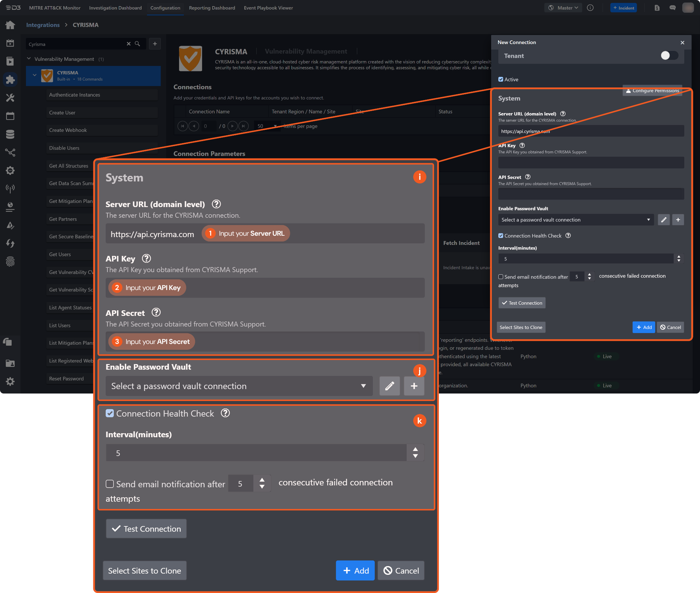Toggle the Tenant switch

pos(669,56)
